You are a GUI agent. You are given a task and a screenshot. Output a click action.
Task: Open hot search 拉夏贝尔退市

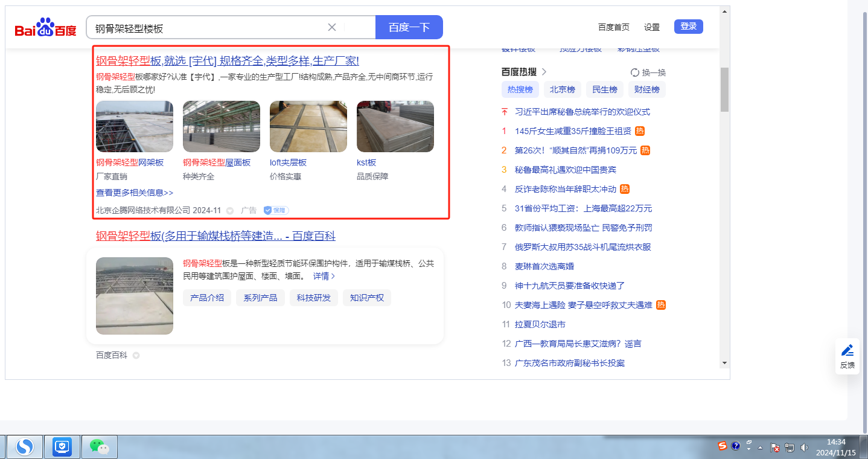(x=540, y=324)
